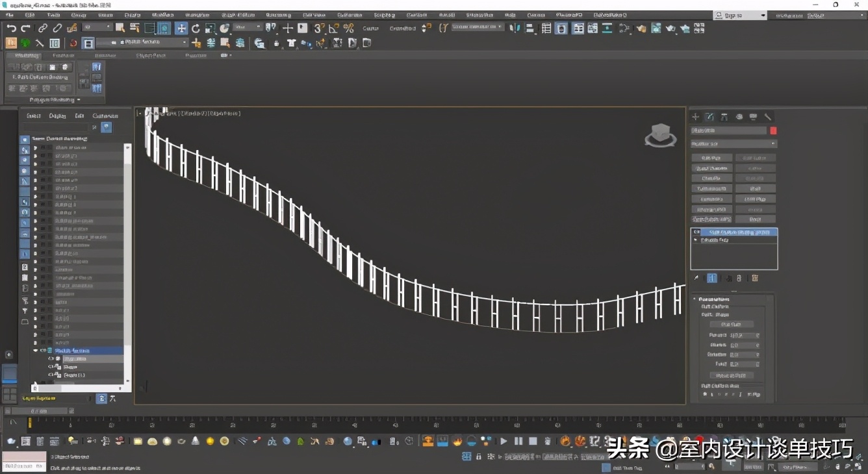Toggle visibility of highlighted layer in explorer
868x474 pixels.
[43, 351]
